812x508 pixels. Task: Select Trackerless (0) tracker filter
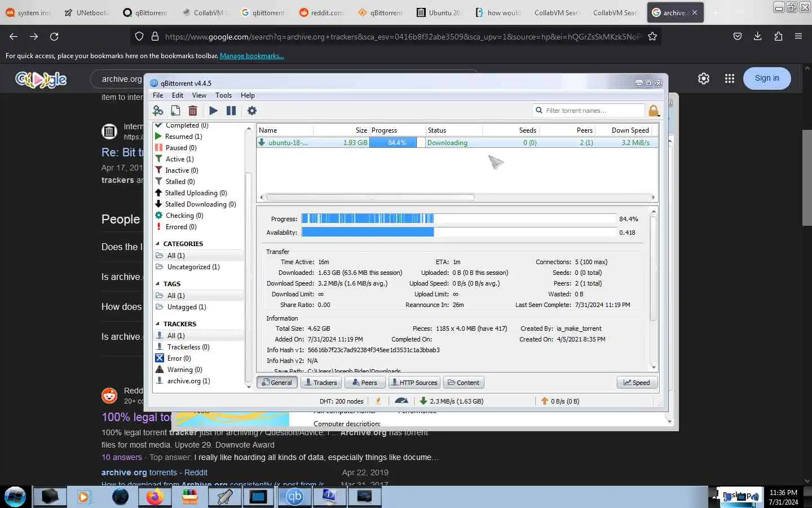pyautogui.click(x=188, y=347)
